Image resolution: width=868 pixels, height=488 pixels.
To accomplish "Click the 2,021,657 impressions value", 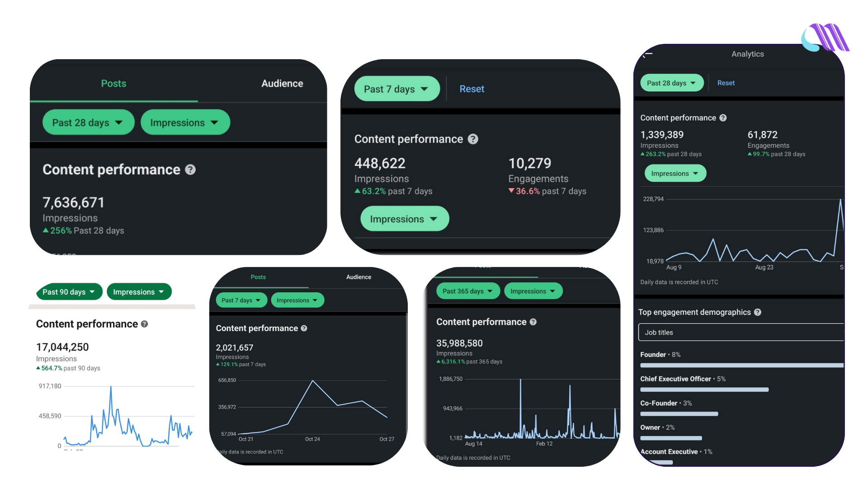I will coord(235,347).
